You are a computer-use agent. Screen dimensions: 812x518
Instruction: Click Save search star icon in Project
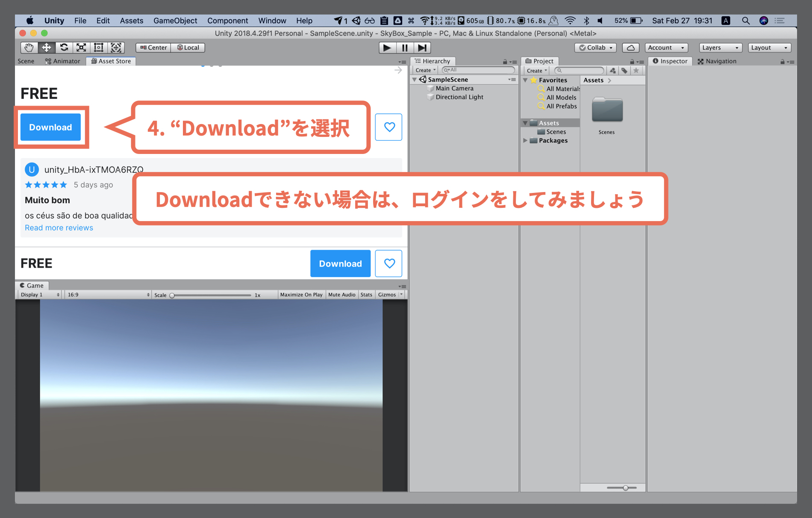636,71
